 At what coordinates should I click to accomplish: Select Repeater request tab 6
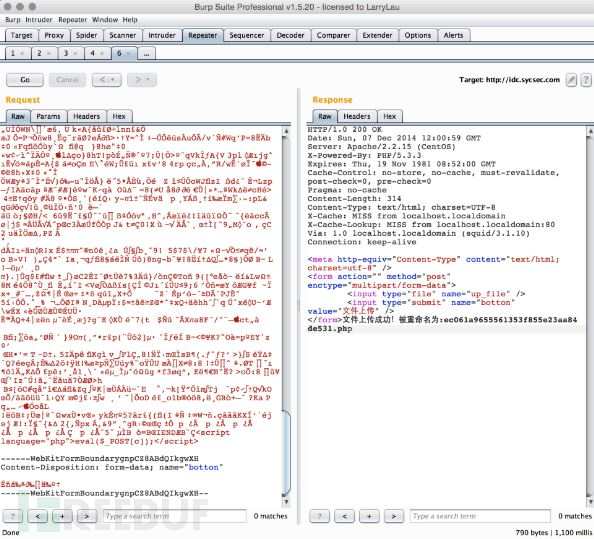coord(119,53)
